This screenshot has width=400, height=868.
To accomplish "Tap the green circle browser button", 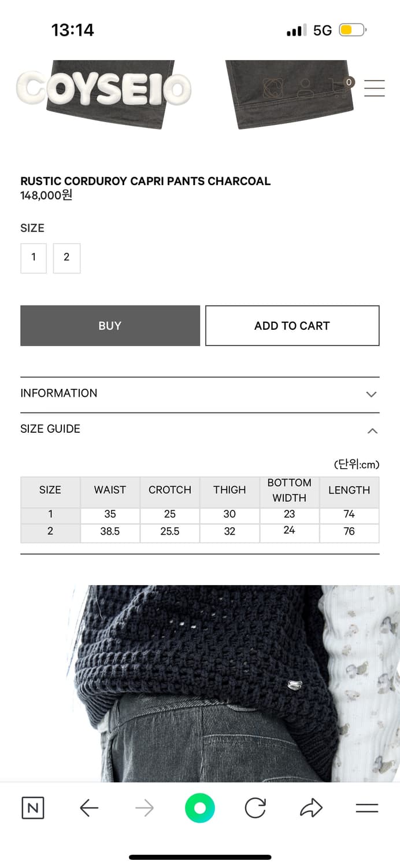I will point(200,808).
